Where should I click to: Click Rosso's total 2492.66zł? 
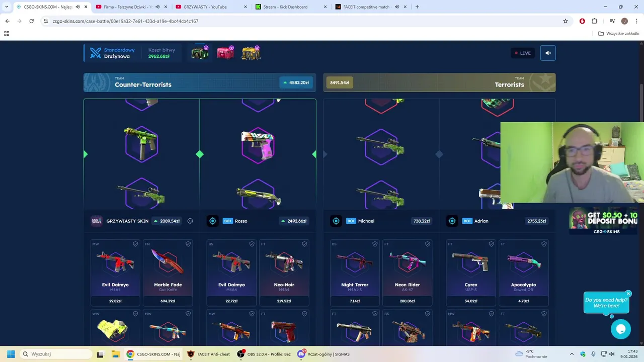click(x=295, y=221)
